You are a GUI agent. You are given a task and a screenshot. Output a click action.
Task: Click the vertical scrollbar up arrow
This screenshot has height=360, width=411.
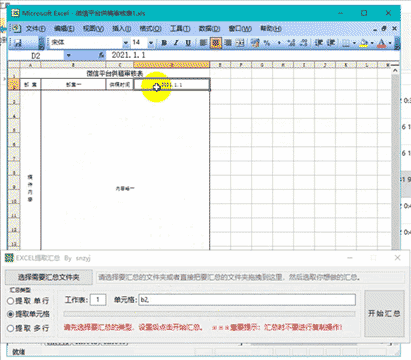point(395,70)
